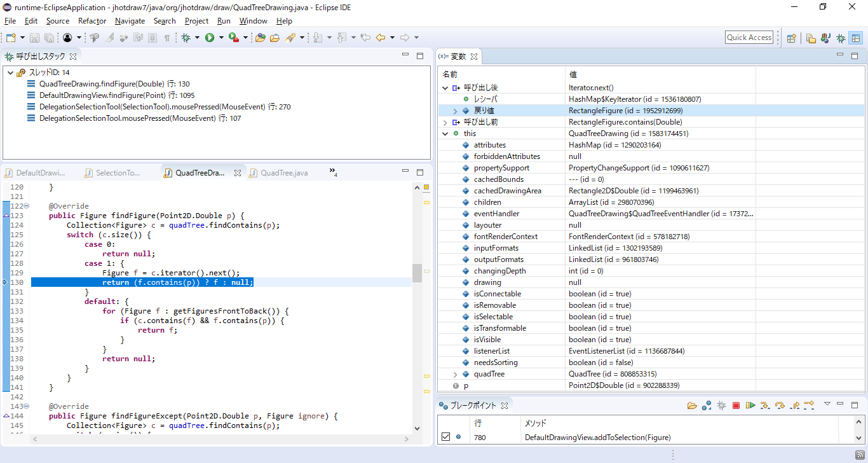
Task: Click the Step Into icon in breakpoint view
Action: 765,405
